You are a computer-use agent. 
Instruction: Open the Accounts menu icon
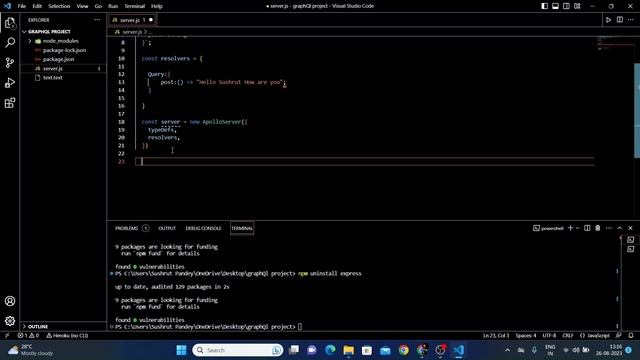click(x=10, y=301)
